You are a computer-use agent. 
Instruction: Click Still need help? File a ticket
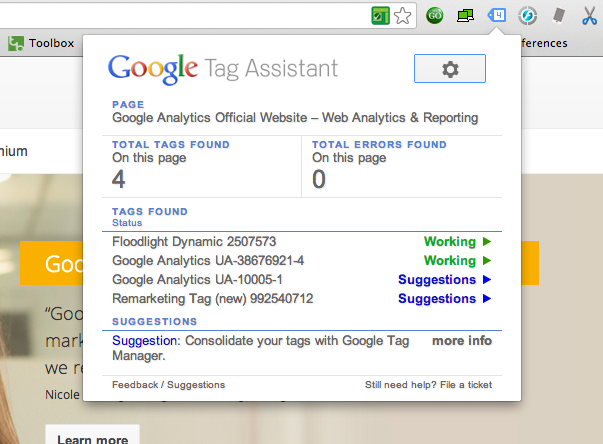(428, 385)
